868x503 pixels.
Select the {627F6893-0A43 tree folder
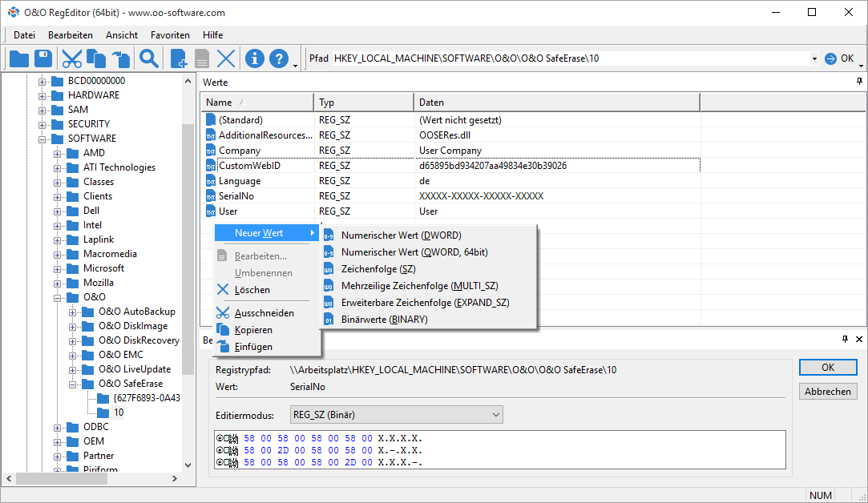139,398
